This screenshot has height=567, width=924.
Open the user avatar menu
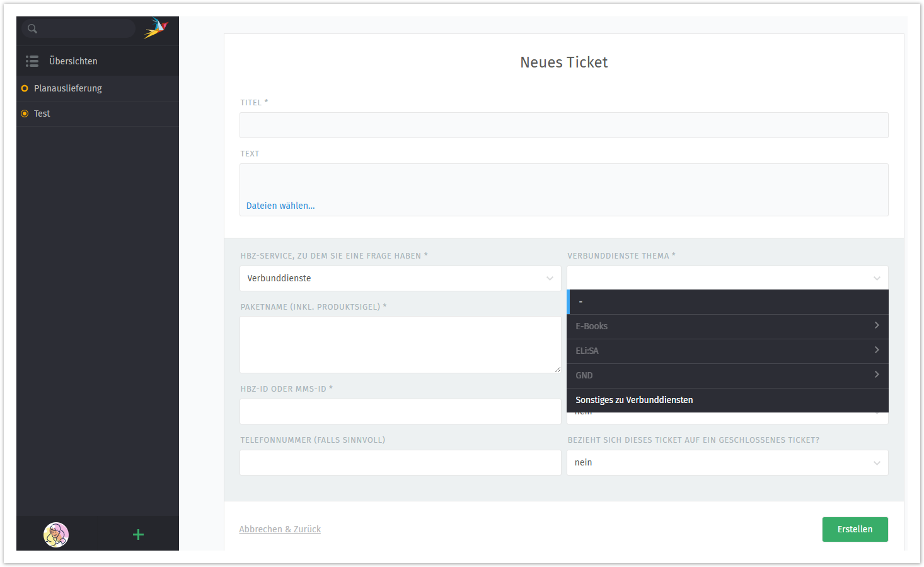[56, 535]
